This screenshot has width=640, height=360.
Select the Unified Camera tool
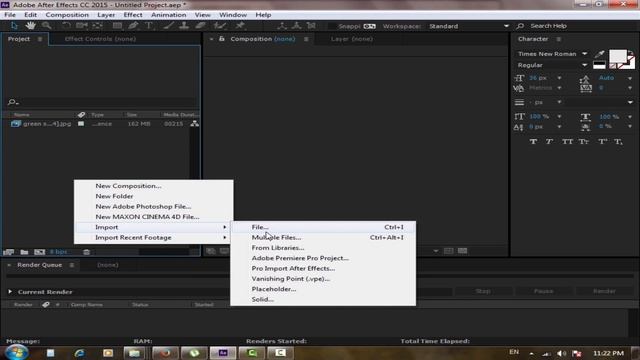pyautogui.click(x=82, y=26)
